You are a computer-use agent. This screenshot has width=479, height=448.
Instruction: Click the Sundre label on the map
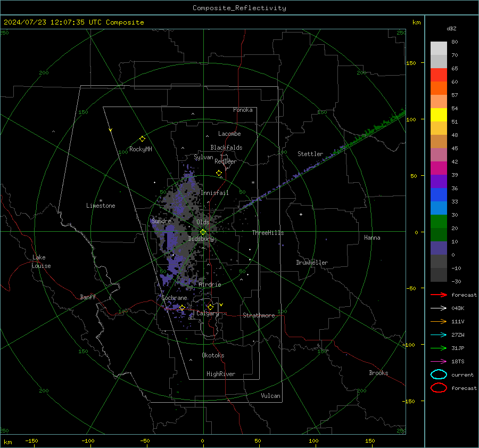161,221
